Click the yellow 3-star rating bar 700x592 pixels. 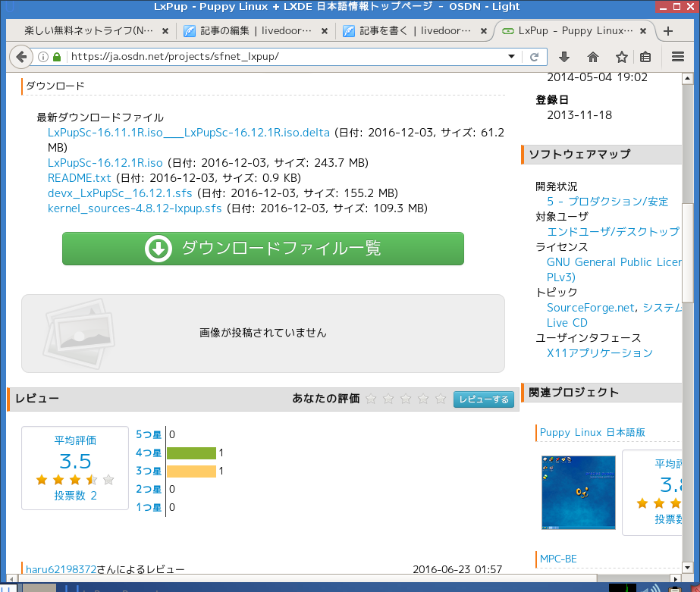coord(191,471)
